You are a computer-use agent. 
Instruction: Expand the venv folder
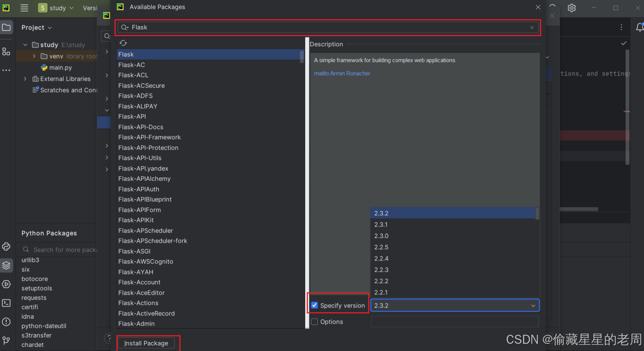(34, 56)
